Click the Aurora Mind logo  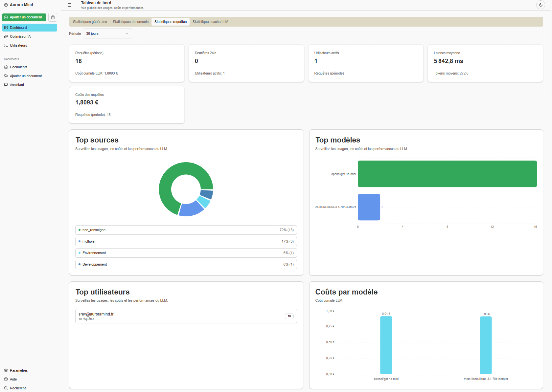18,5
